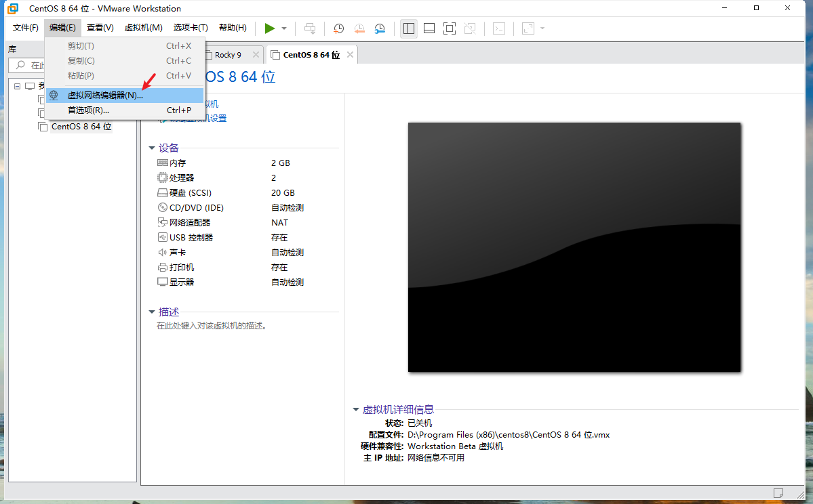Open 网络适配器 device settings
This screenshot has width=813, height=504.
point(190,222)
